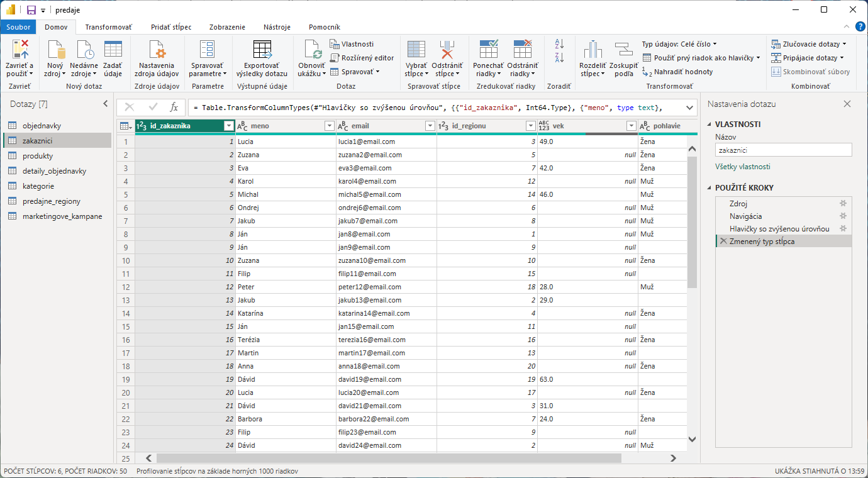This screenshot has width=868, height=478.
Task: Collapse the Dotazy pane chevron
Action: pyautogui.click(x=106, y=104)
